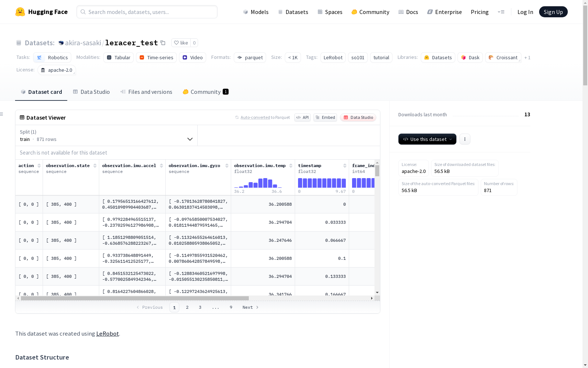Click the search models and datasets field
The width and height of the screenshot is (588, 368).
(x=147, y=12)
